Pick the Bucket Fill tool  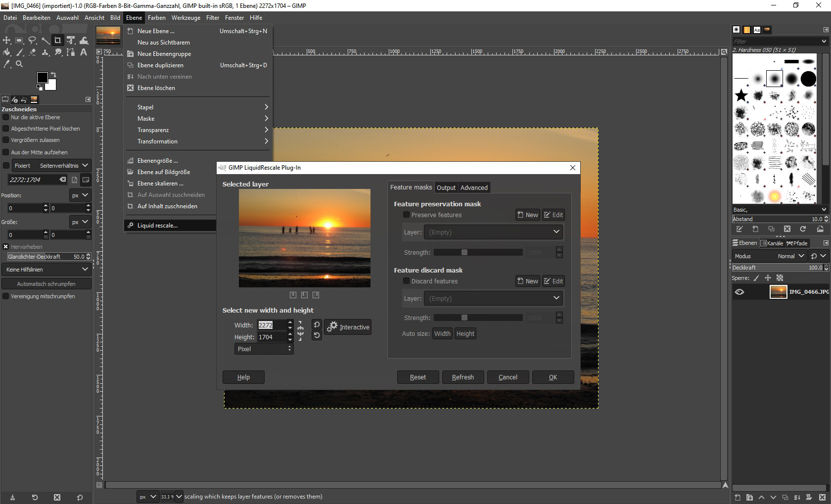[x=7, y=52]
